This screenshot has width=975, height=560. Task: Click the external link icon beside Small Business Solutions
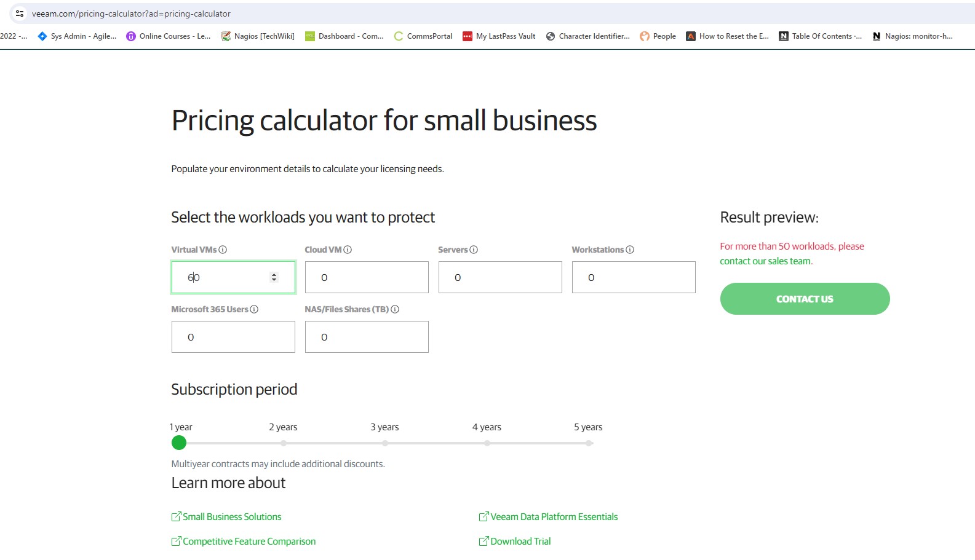(x=176, y=516)
